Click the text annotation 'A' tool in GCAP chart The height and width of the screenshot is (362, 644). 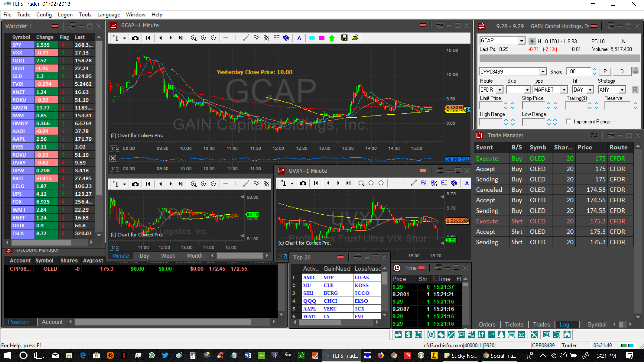pos(299,38)
